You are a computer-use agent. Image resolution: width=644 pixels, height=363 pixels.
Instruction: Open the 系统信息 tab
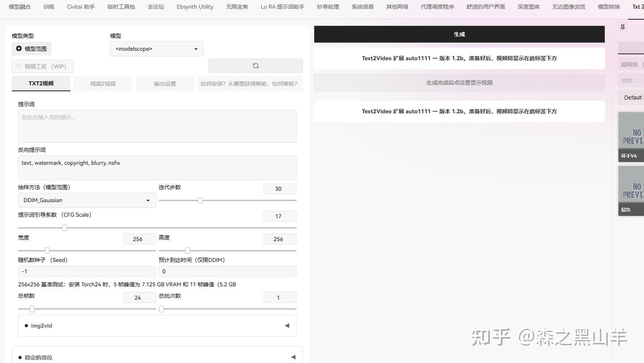click(362, 7)
